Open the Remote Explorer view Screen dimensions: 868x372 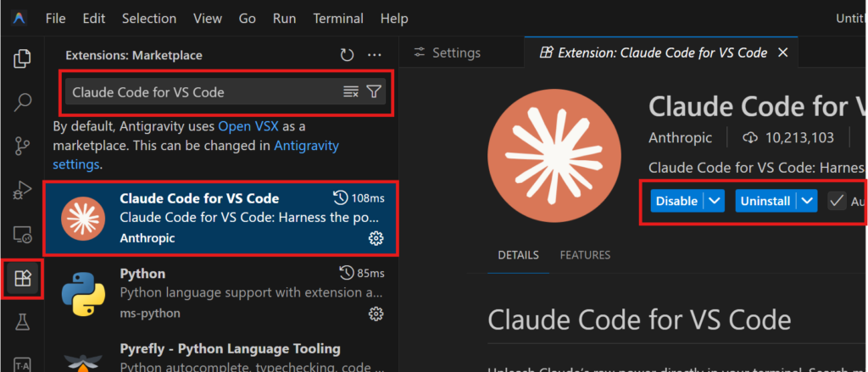tap(22, 235)
